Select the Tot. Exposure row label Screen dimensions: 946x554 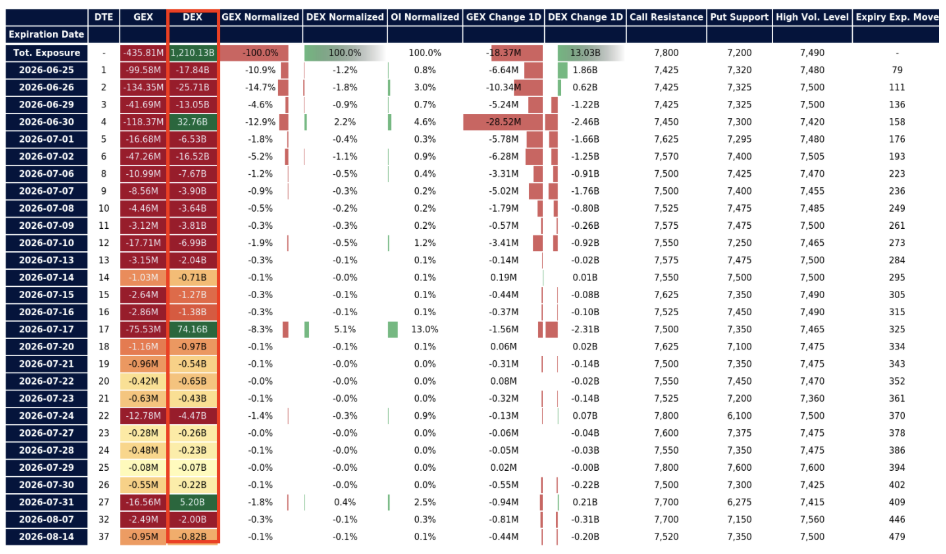coord(46,53)
